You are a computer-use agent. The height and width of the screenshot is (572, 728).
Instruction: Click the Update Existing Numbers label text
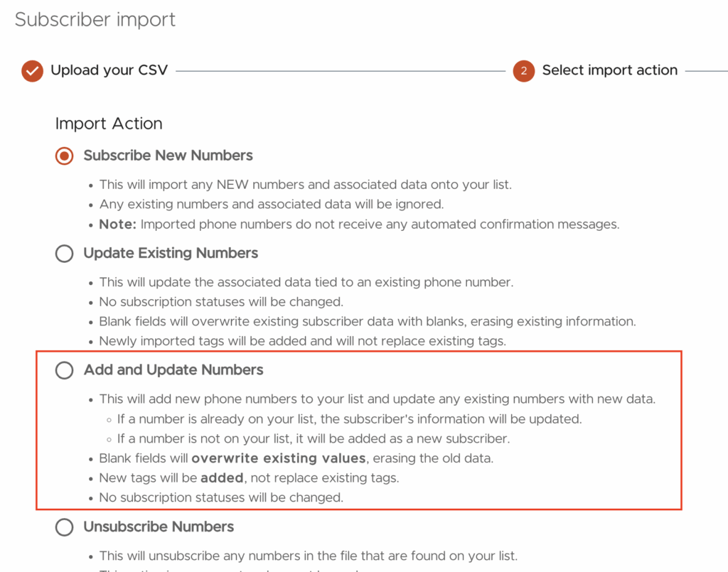(171, 253)
